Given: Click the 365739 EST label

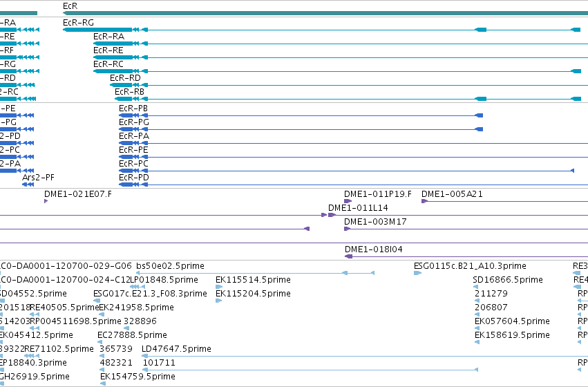Looking at the screenshot, I should click(116, 350).
